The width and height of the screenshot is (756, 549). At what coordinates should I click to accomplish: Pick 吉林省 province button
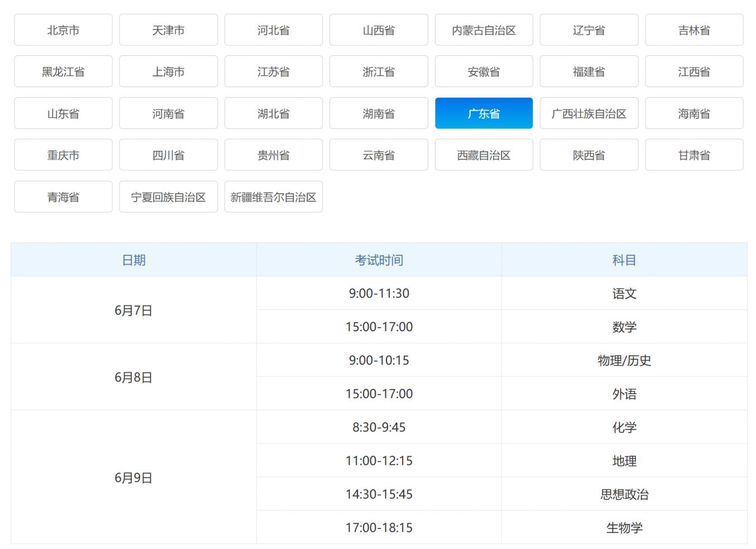694,30
